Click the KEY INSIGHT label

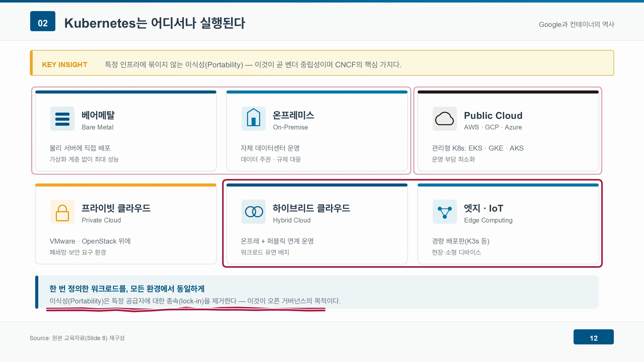65,65
